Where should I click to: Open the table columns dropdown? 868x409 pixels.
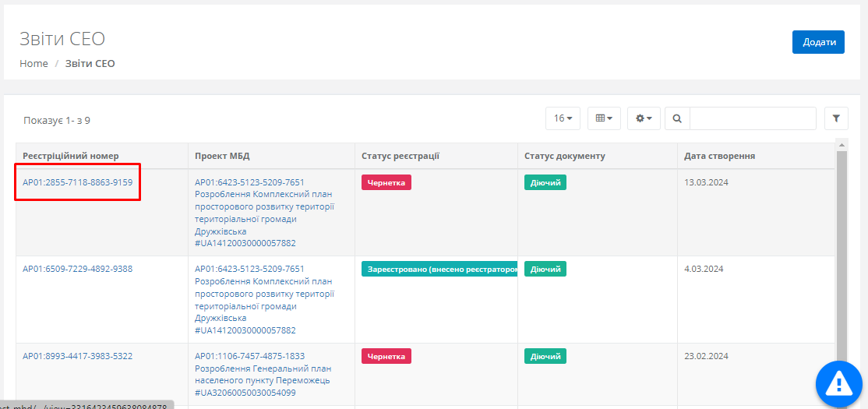[x=604, y=118]
